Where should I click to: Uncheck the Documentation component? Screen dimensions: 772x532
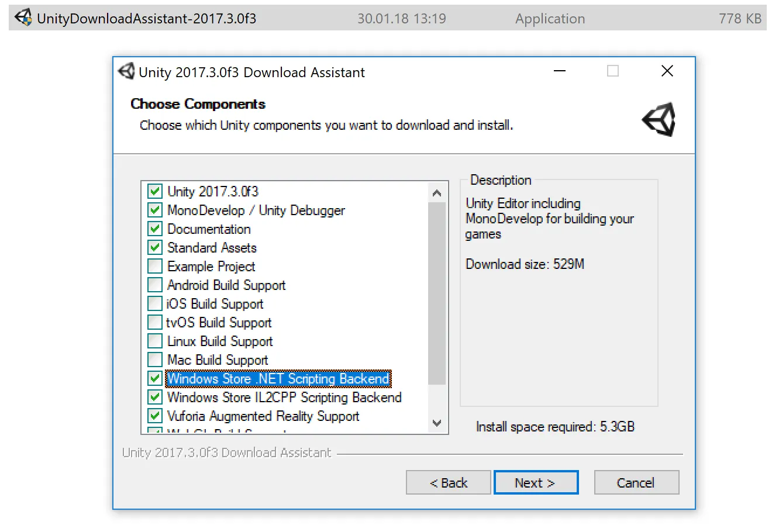[x=155, y=229]
